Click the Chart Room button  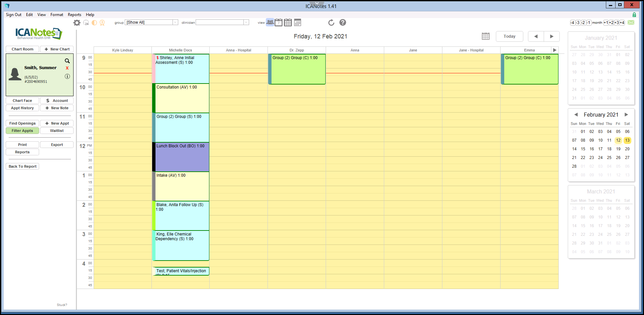pos(22,49)
